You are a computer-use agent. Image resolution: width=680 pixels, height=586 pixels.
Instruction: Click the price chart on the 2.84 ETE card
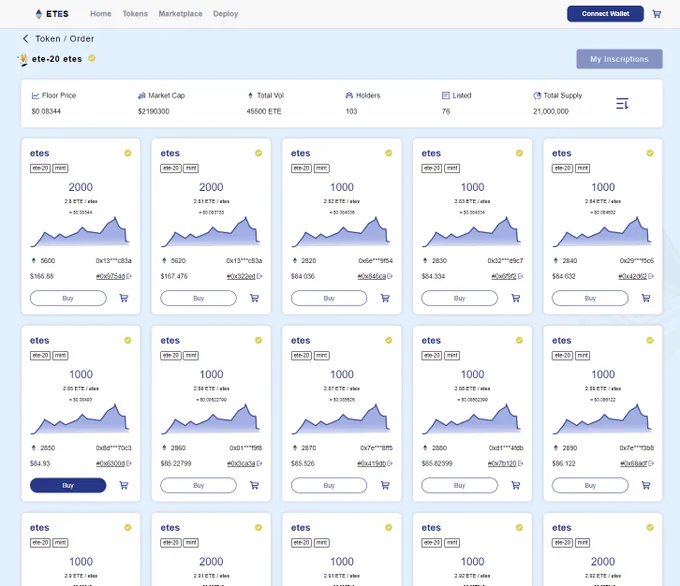602,232
